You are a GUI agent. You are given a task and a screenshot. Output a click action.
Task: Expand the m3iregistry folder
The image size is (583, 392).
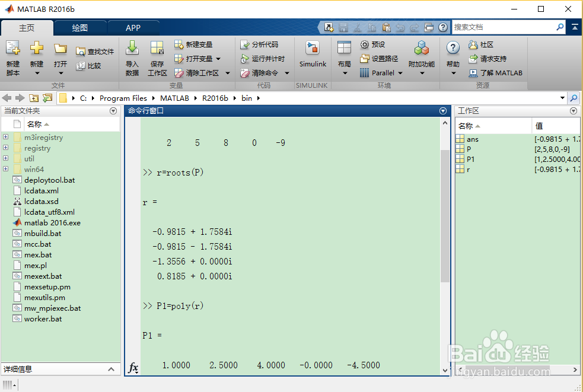tap(5, 137)
